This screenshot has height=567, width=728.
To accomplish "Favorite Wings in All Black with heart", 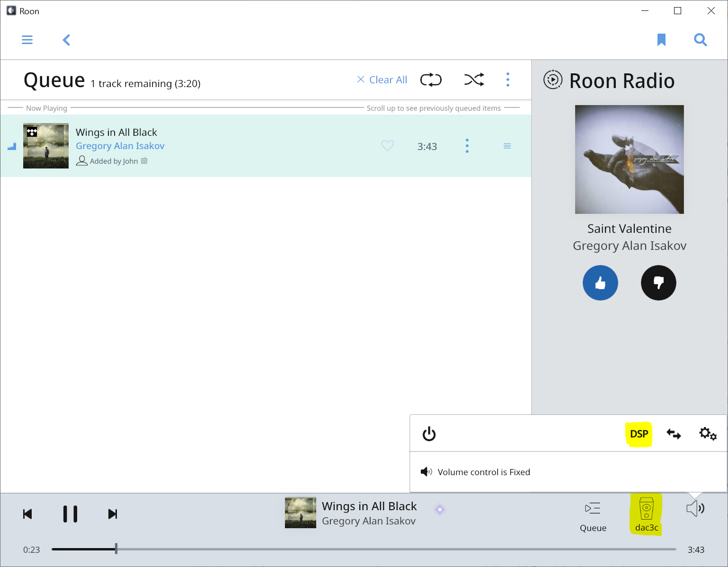I will (x=388, y=146).
